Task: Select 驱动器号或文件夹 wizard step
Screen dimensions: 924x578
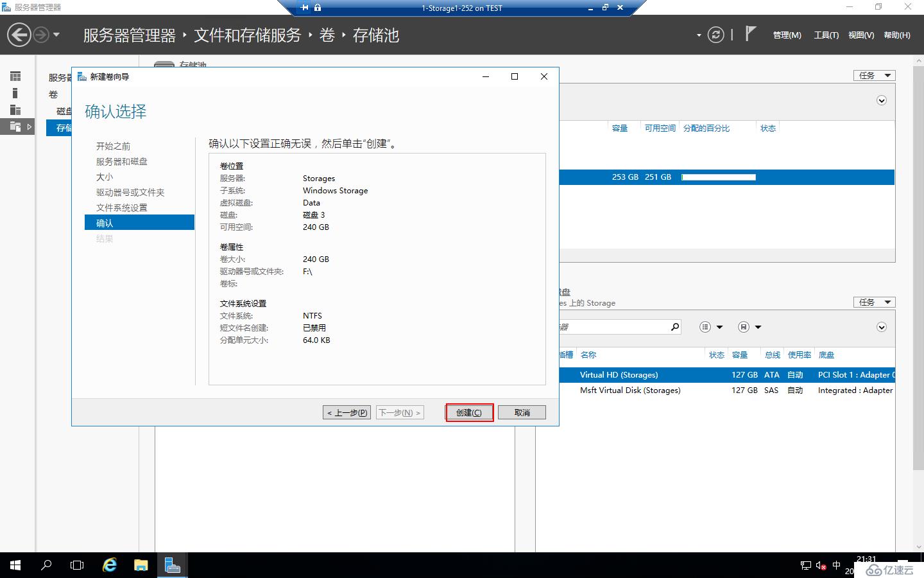Action: coord(130,193)
